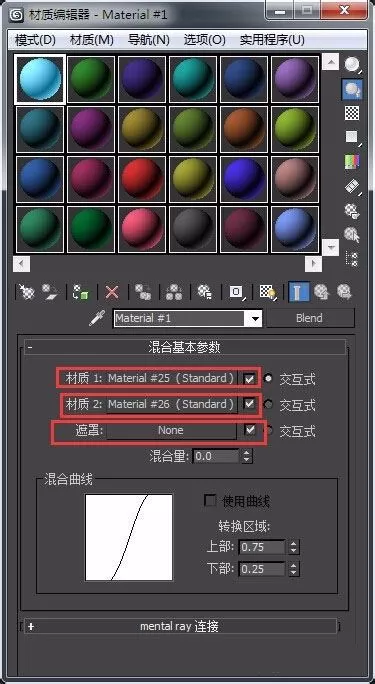Image resolution: width=375 pixels, height=684 pixels.
Task: Click the Sample UV Tiling icon
Action: (352, 137)
